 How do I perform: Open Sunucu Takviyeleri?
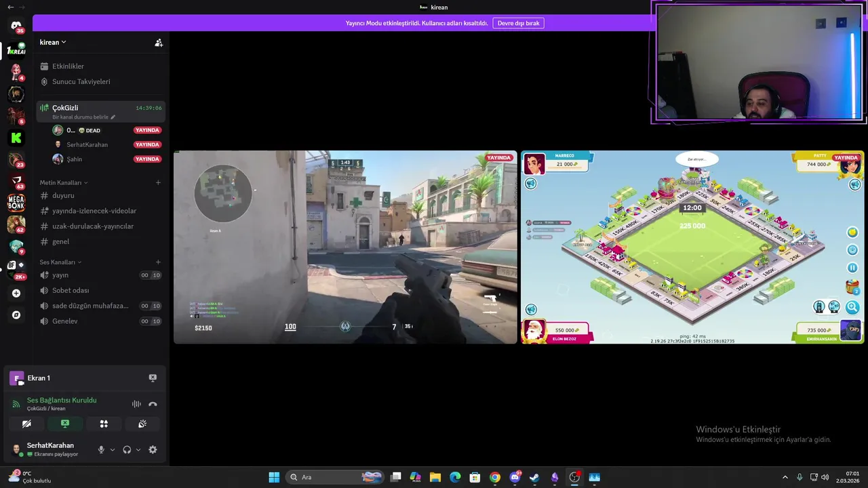pos(100,81)
